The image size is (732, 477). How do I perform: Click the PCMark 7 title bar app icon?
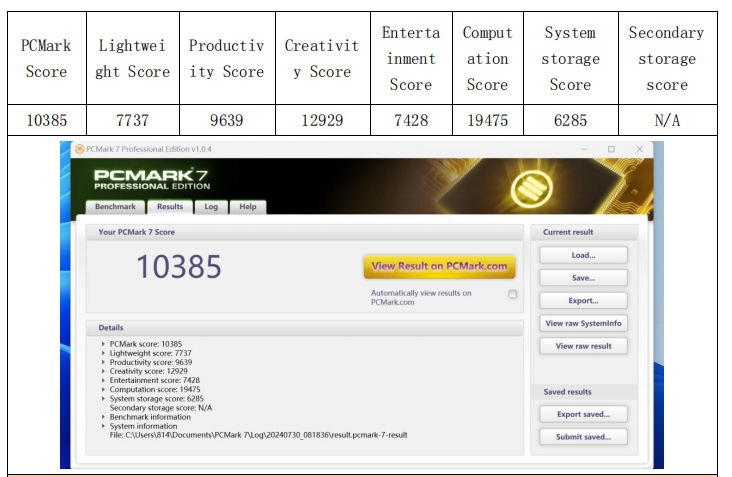point(80,149)
